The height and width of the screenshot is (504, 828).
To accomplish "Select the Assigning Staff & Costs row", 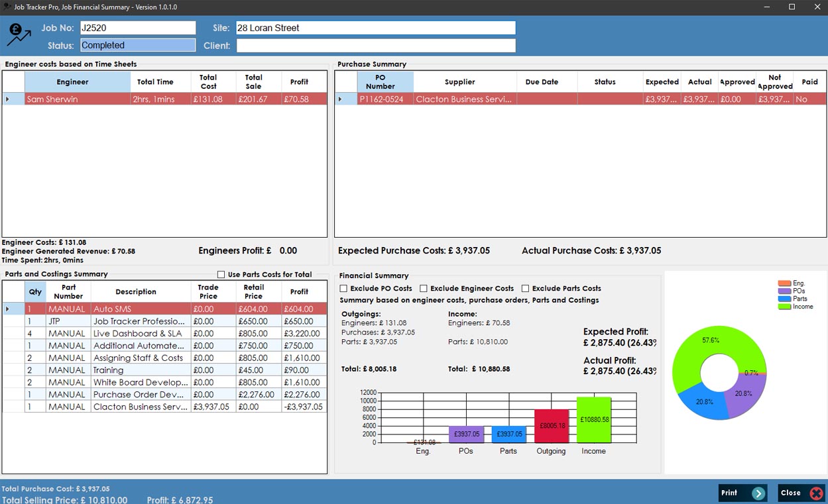I will 164,358.
